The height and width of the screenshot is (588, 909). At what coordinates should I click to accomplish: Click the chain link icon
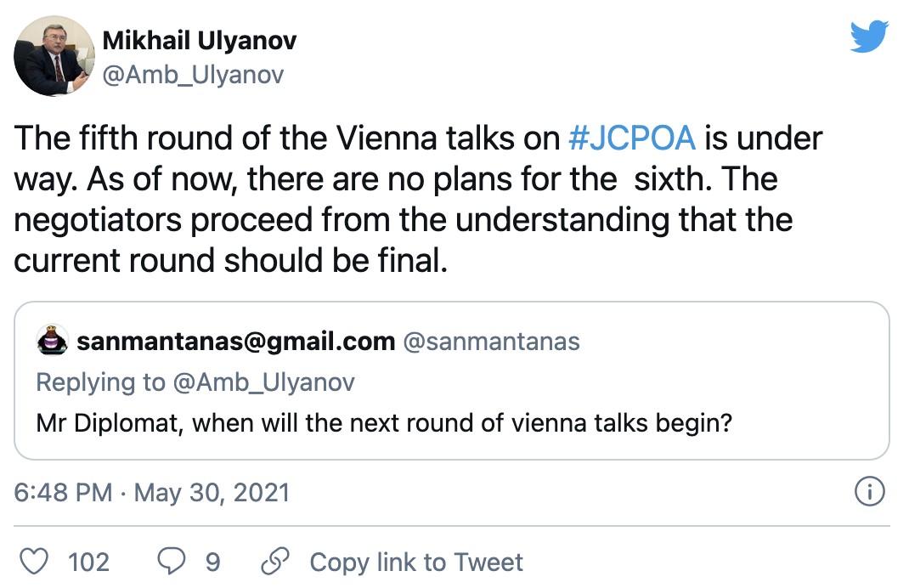coord(275,562)
